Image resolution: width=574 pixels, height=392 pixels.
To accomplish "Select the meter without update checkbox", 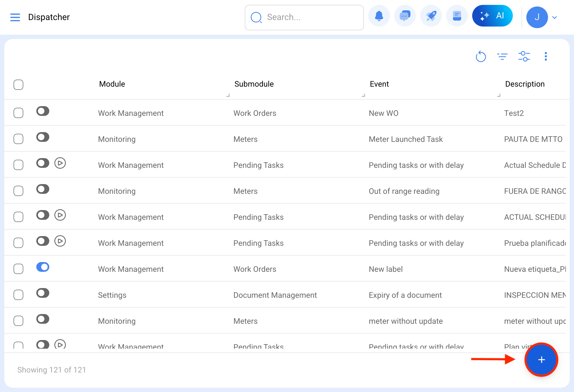I will [x=18, y=321].
